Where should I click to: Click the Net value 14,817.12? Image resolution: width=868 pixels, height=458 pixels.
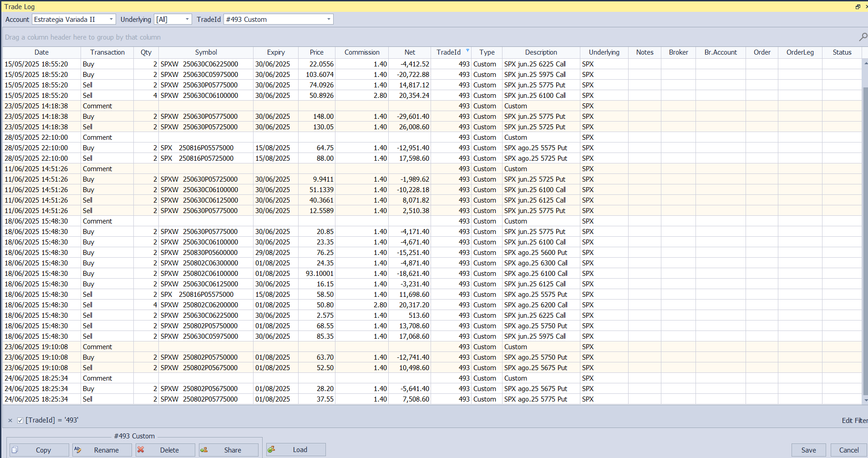(x=410, y=85)
